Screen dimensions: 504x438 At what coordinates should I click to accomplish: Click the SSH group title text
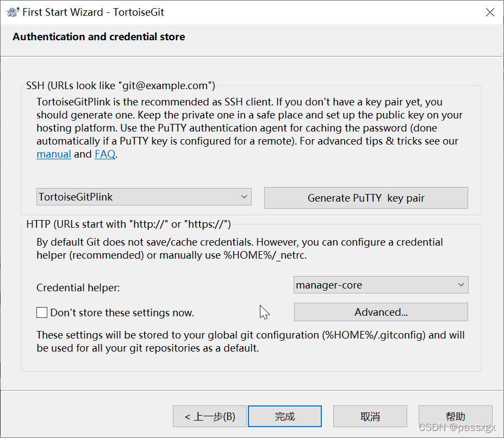point(121,85)
